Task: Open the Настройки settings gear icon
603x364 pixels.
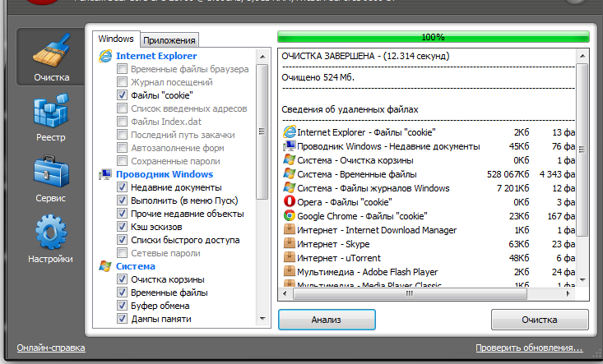Action: click(50, 234)
